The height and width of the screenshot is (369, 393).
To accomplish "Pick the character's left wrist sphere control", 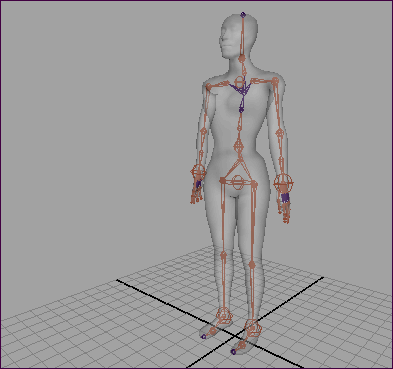I will coord(283,183).
